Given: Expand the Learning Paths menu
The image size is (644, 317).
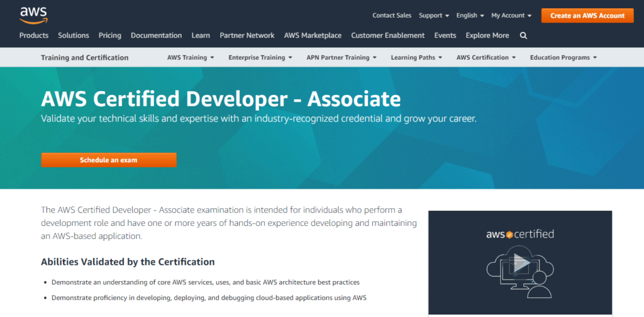Looking at the screenshot, I should pos(416,58).
